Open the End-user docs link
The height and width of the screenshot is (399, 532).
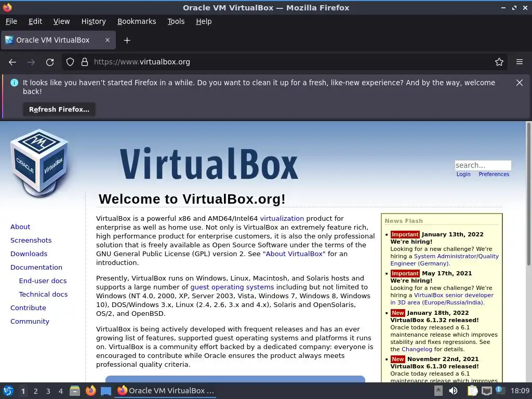point(43,281)
